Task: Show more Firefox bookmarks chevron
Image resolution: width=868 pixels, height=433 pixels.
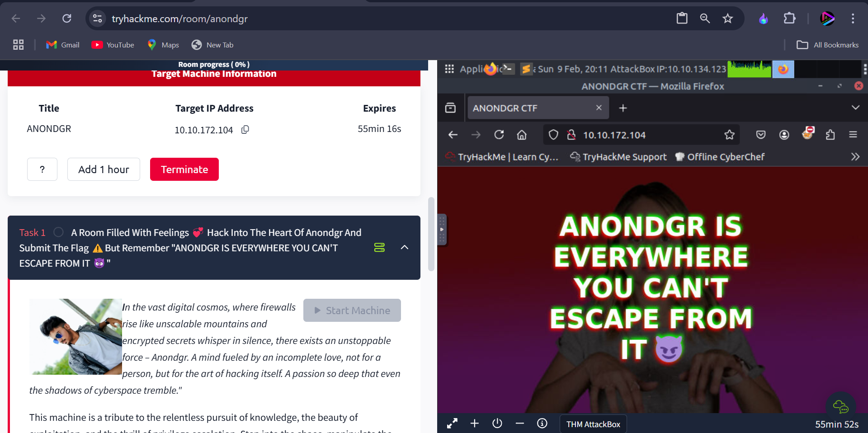Action: [855, 157]
